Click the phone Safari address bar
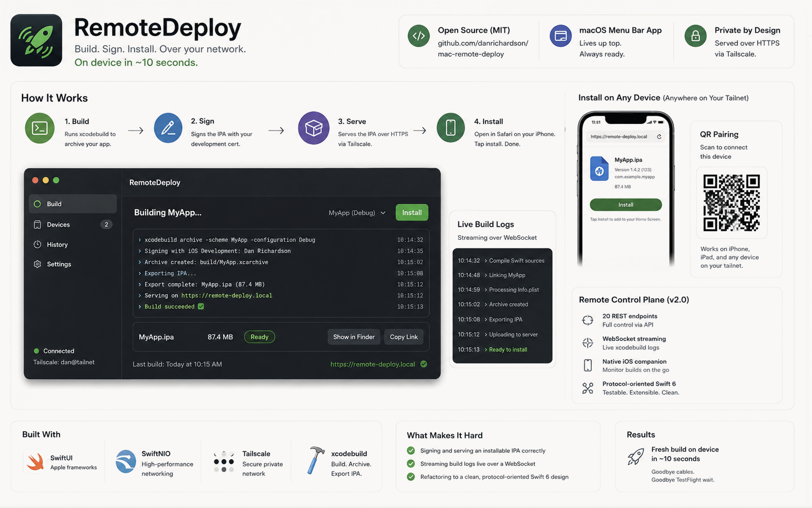Screen dimensions: 812x508 pyautogui.click(x=626, y=137)
